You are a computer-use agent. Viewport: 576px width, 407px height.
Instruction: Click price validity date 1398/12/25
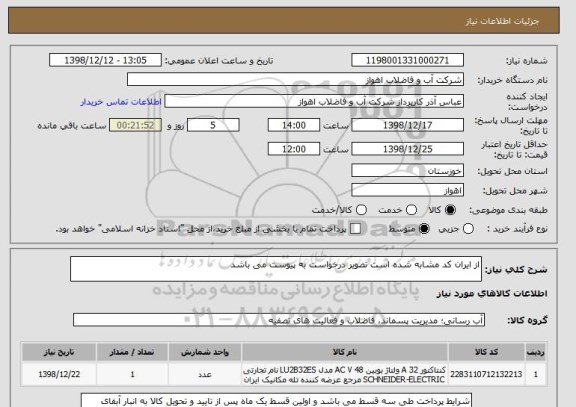tap(407, 149)
